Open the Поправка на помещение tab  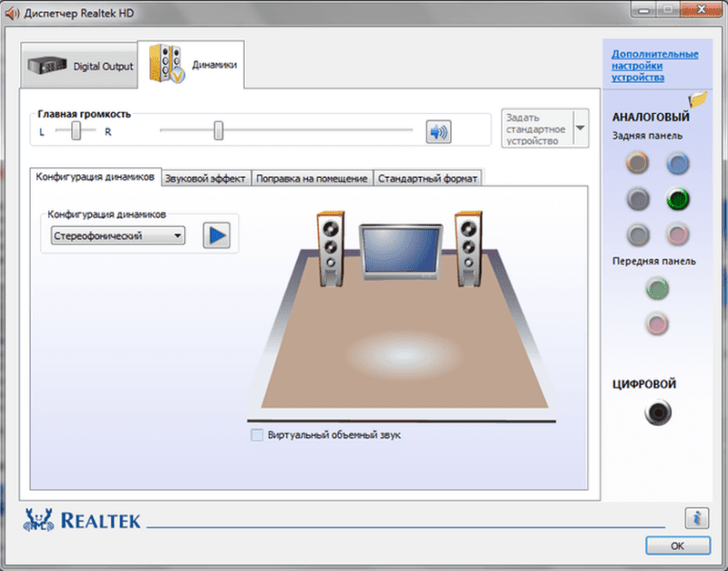click(312, 178)
